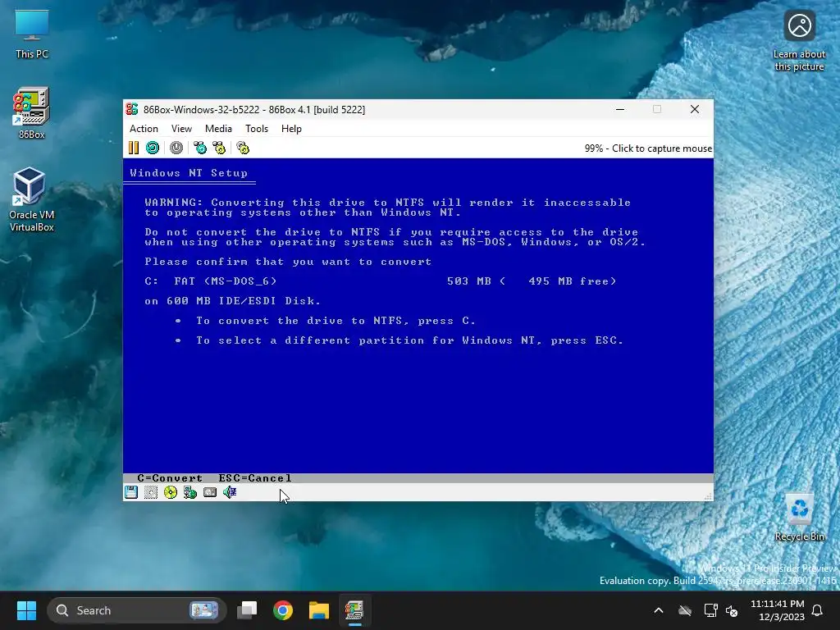Click the 'Windows NT Setup' heading
This screenshot has width=840, height=630.
[x=189, y=173]
